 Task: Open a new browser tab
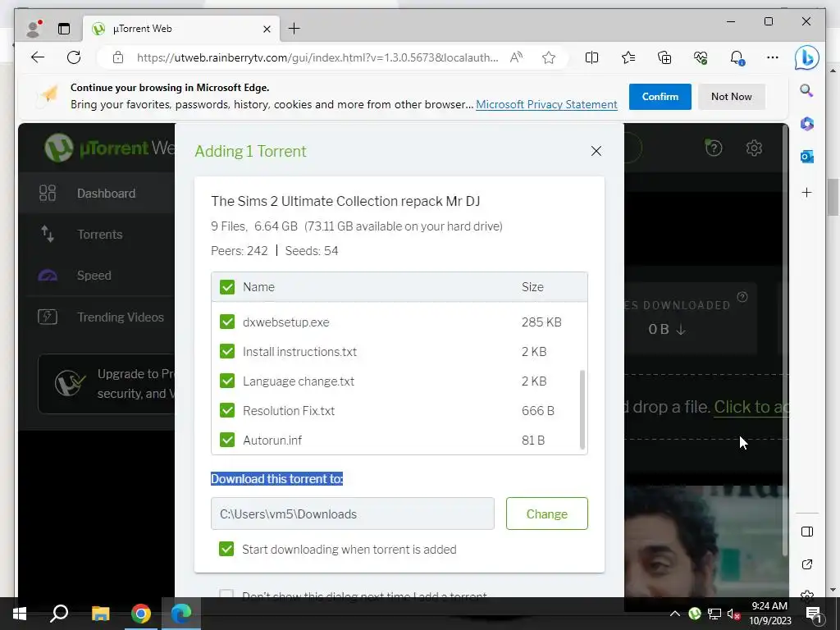tap(294, 29)
